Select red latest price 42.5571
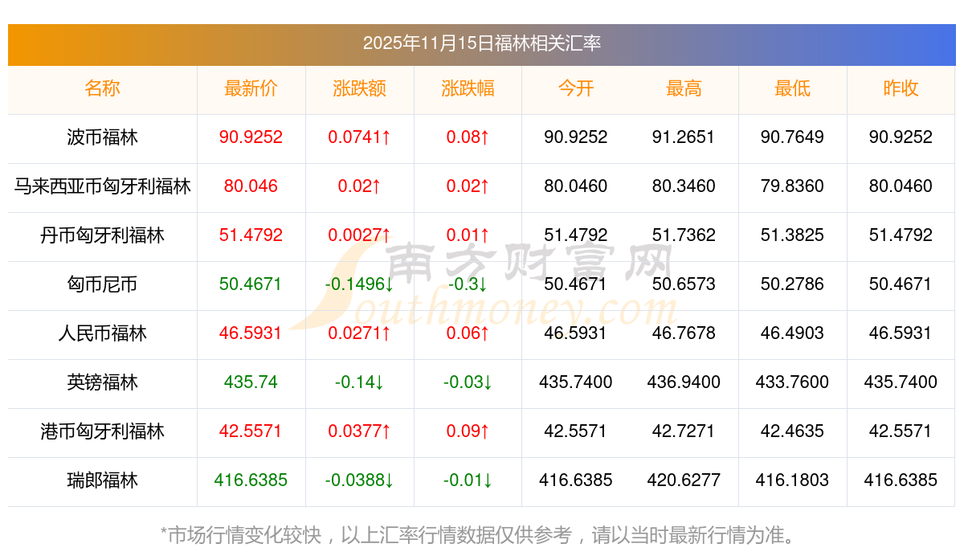The width and height of the screenshot is (964, 560). (x=251, y=431)
